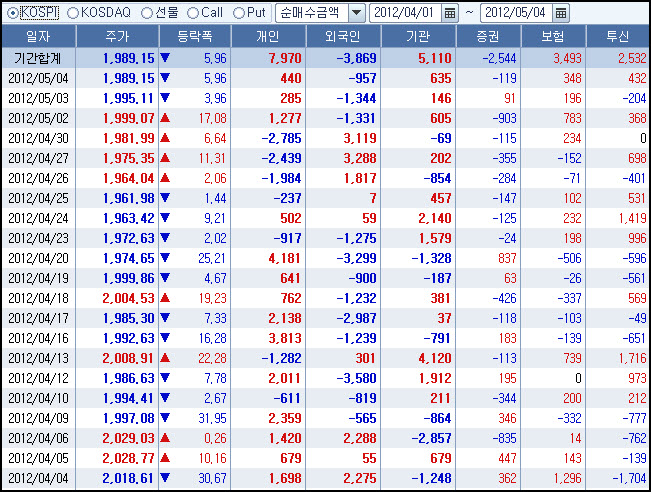Open calendar for start date 2012/04/01
This screenshot has width=651, height=492.
[450, 13]
